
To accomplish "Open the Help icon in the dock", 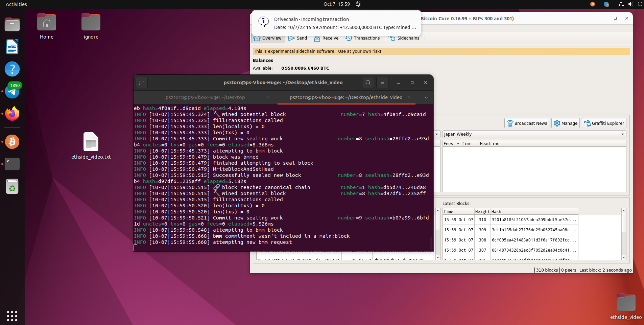I will coord(12,69).
